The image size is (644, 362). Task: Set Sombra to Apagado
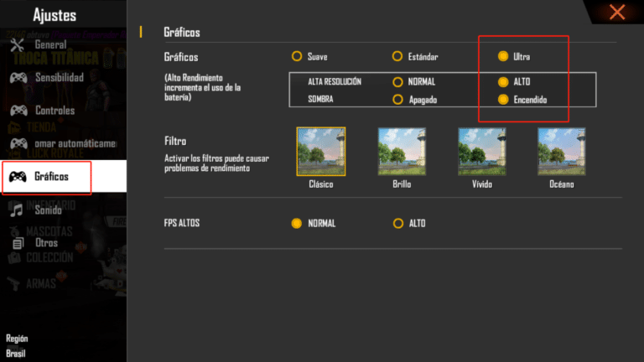397,99
